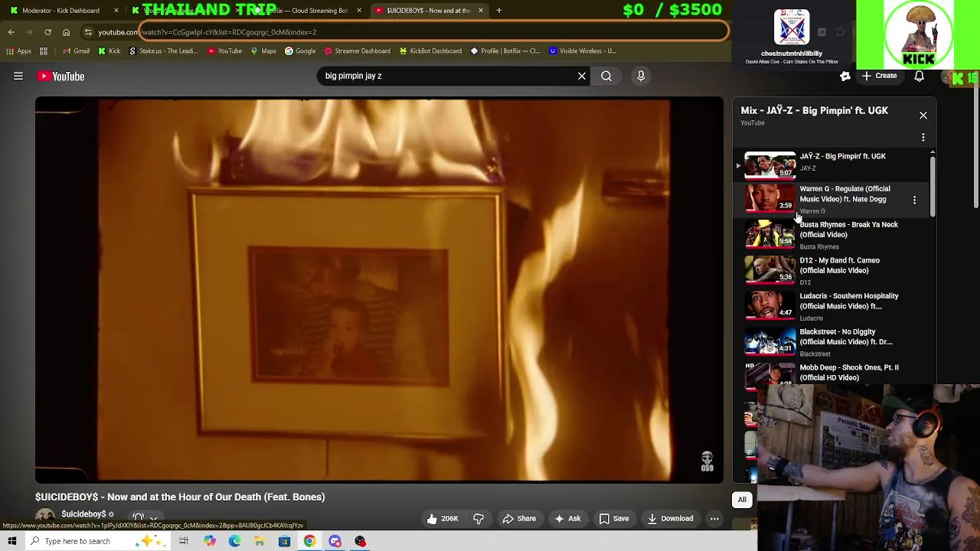Select the $UICIDEBOY$ YouTube tab
980x551 pixels.
(429, 11)
